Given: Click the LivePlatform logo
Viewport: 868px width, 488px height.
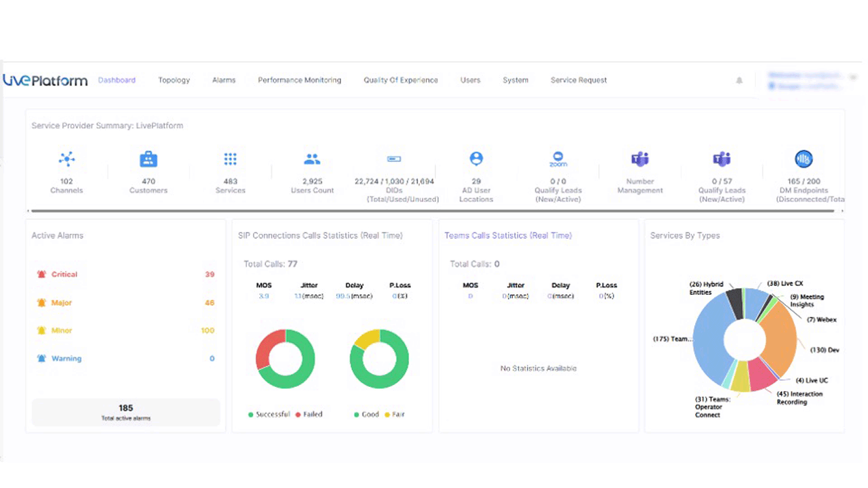Looking at the screenshot, I should tap(45, 80).
